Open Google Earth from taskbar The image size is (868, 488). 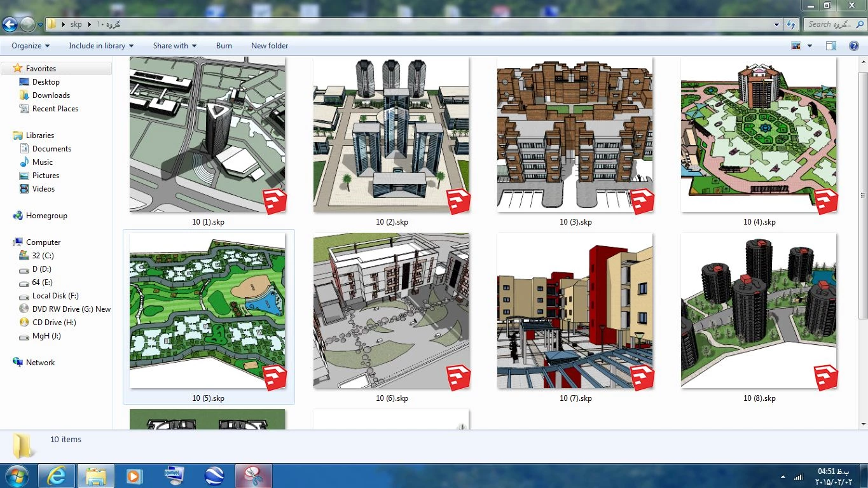coord(214,476)
